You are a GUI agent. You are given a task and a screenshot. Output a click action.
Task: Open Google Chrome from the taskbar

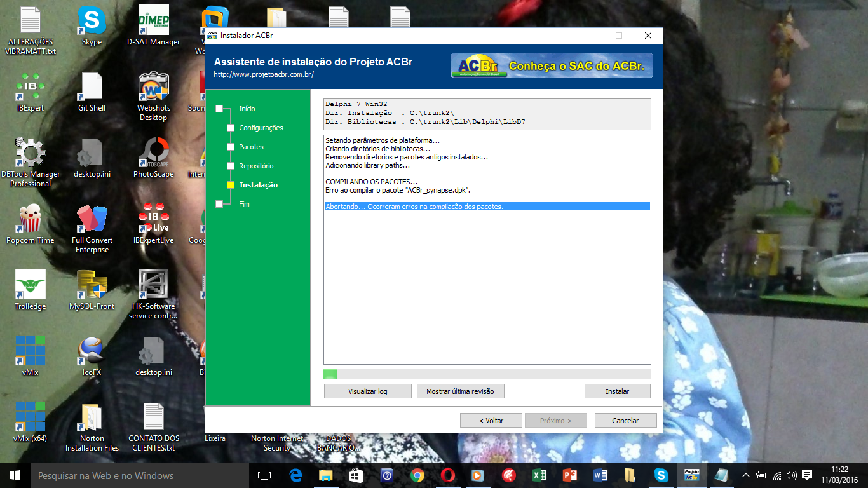[417, 475]
